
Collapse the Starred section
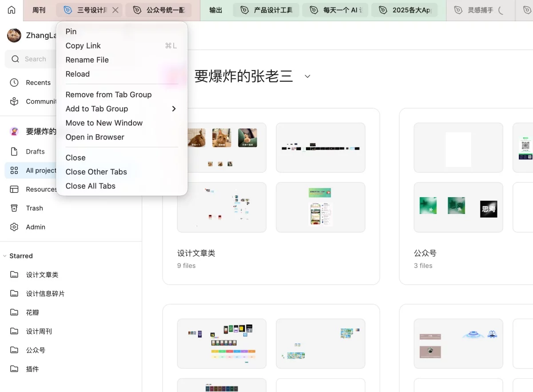pyautogui.click(x=5, y=256)
